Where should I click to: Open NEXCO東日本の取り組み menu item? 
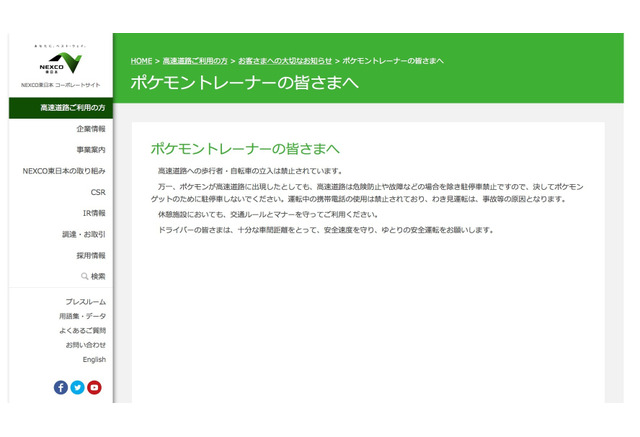point(64,171)
